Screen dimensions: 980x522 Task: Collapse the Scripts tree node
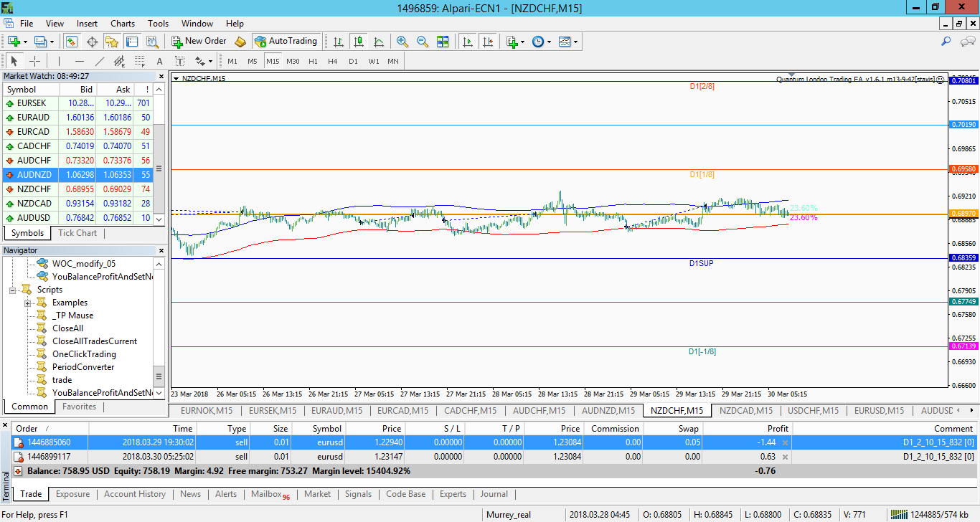[12, 290]
